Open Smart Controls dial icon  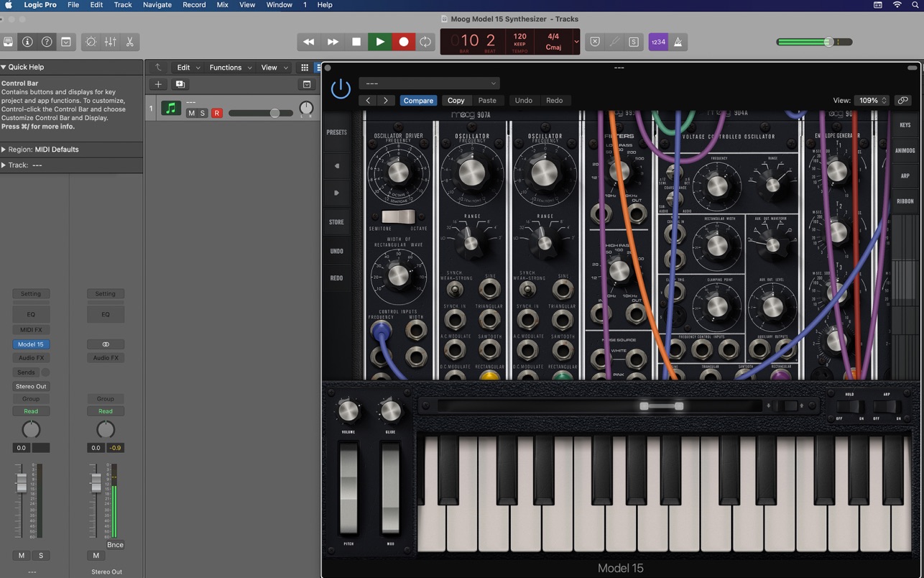(x=91, y=42)
